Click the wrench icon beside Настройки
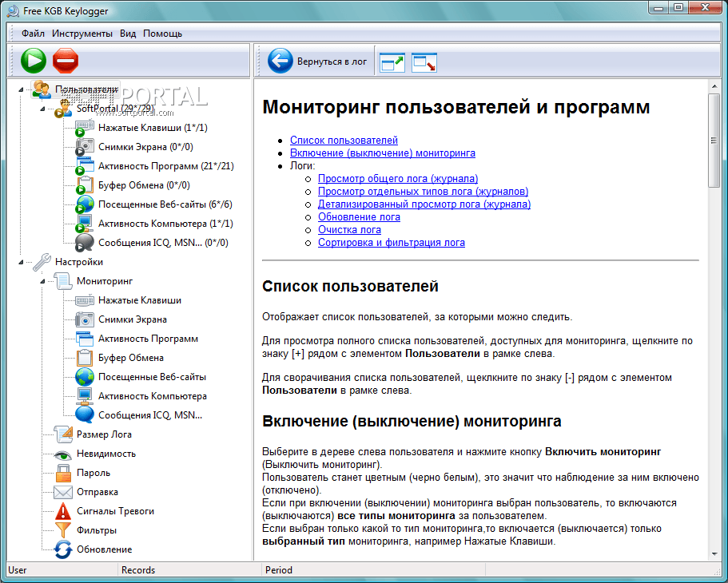This screenshot has height=583, width=728. (x=42, y=262)
